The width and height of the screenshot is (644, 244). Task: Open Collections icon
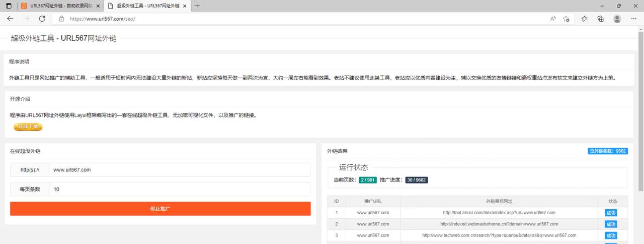coord(600,19)
